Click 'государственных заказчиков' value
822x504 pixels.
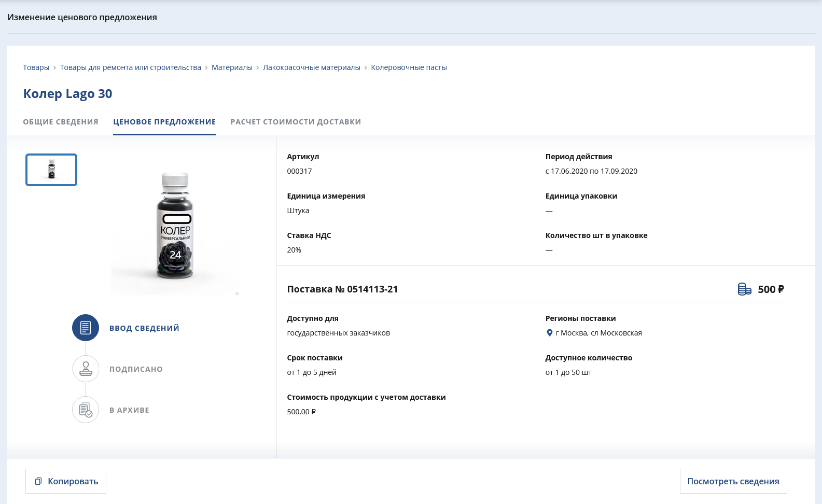coord(338,333)
